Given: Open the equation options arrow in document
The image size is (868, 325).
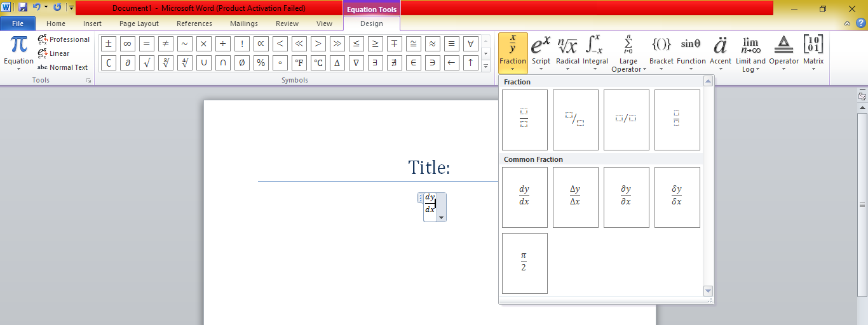Looking at the screenshot, I should 441,217.
